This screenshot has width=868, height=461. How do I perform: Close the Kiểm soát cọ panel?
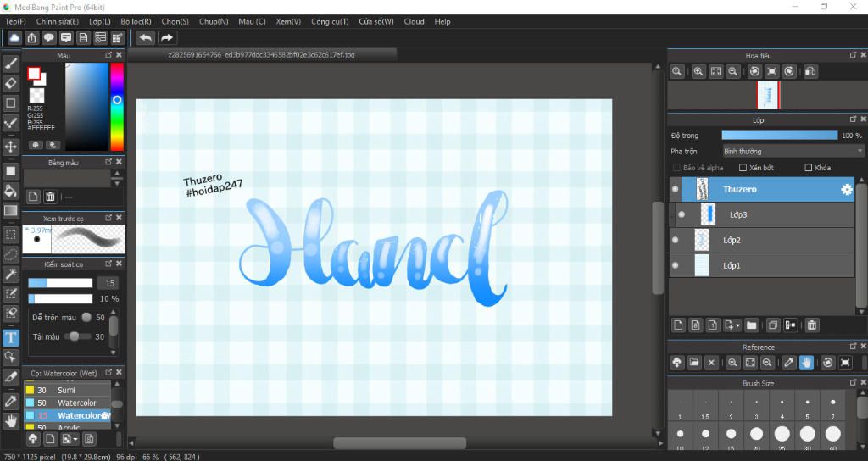click(x=119, y=264)
